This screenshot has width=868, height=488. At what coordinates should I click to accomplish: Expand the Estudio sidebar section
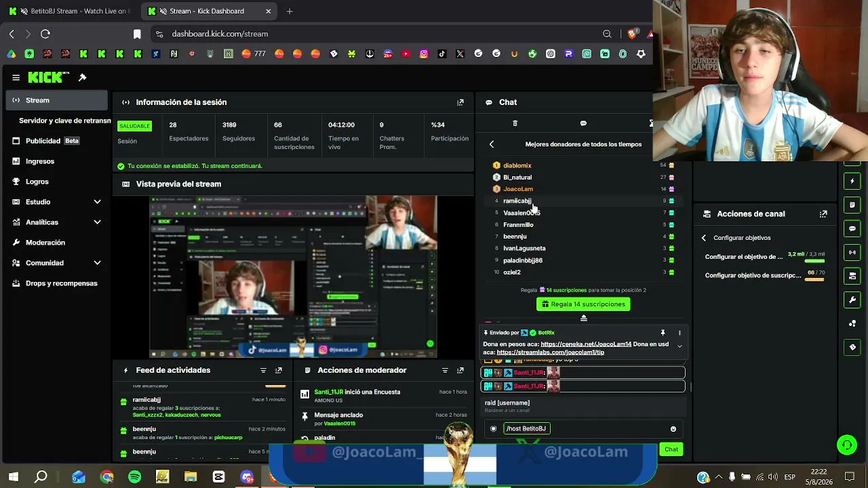point(97,202)
